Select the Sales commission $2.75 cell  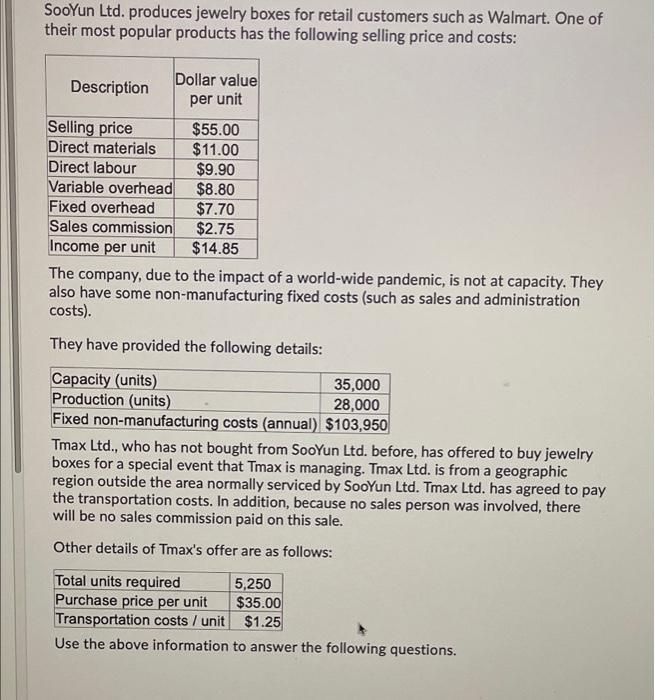216,229
